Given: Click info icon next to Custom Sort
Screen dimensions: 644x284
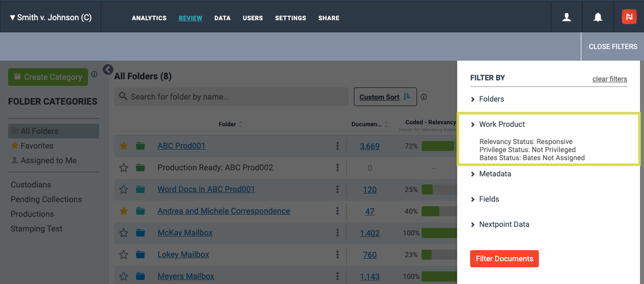Looking at the screenshot, I should (424, 97).
